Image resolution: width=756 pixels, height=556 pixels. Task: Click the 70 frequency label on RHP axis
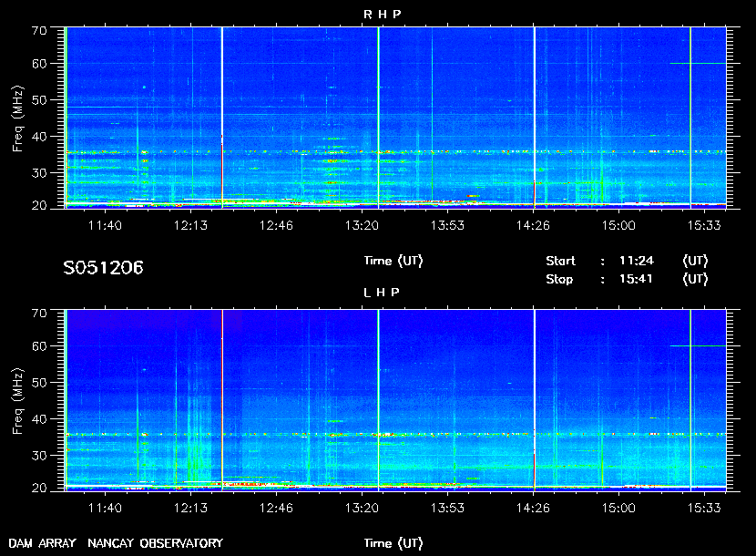click(x=39, y=30)
